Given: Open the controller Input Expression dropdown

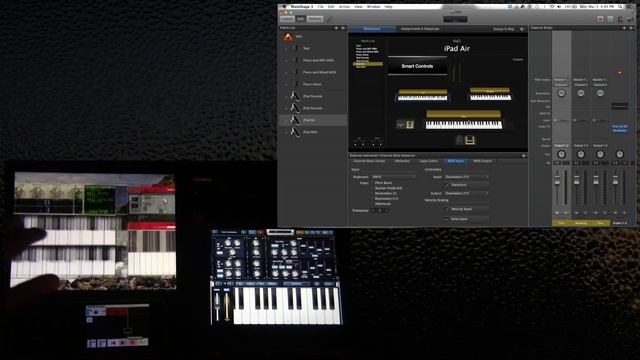Looking at the screenshot, I should [467, 177].
